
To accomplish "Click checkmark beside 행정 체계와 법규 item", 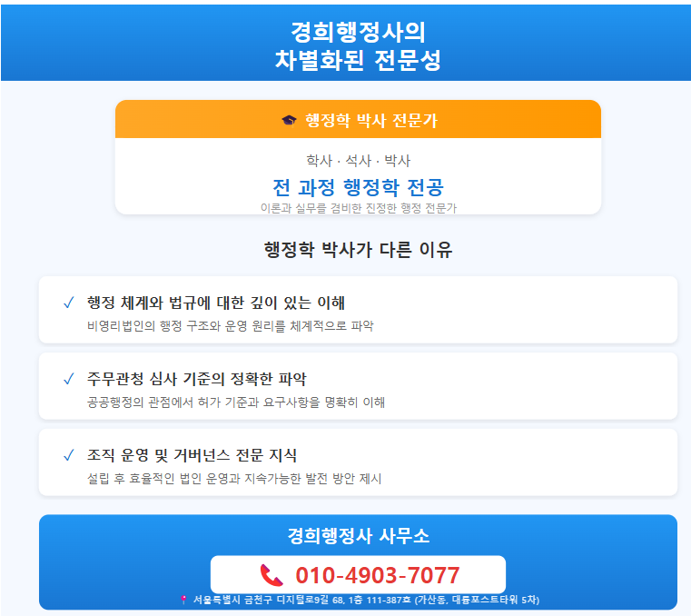I will pos(69,303).
